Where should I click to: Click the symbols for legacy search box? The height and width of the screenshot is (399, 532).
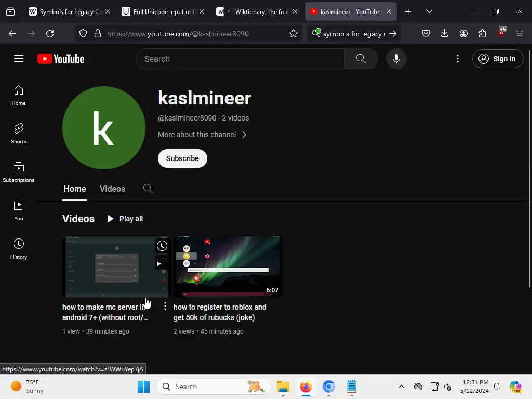click(x=354, y=34)
